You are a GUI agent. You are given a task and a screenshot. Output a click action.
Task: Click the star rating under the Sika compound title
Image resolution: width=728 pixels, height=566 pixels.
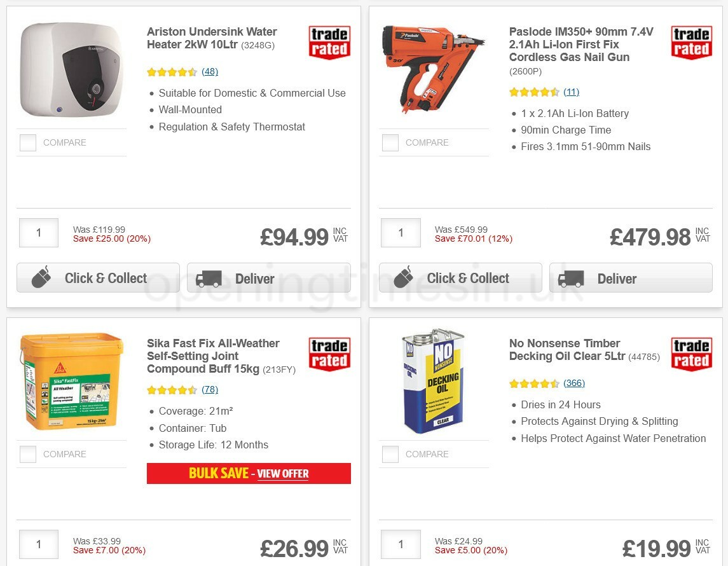point(172,389)
